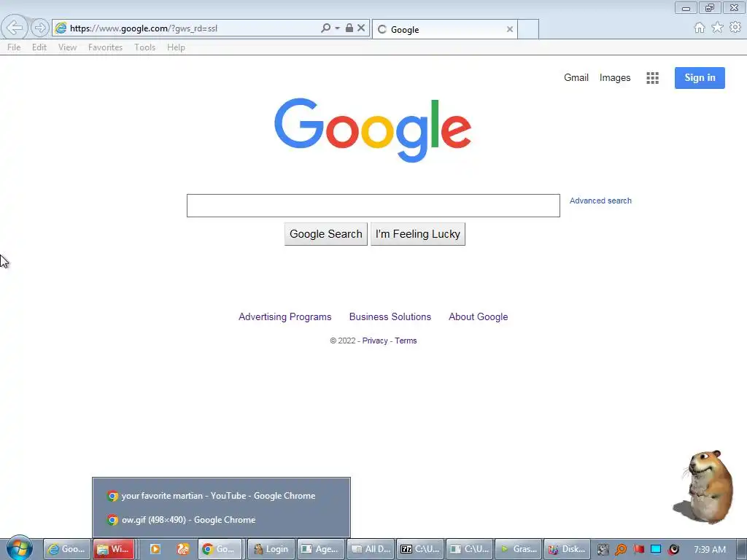Click the grey checkered tray icon beside 'Disk...'

[603, 550]
